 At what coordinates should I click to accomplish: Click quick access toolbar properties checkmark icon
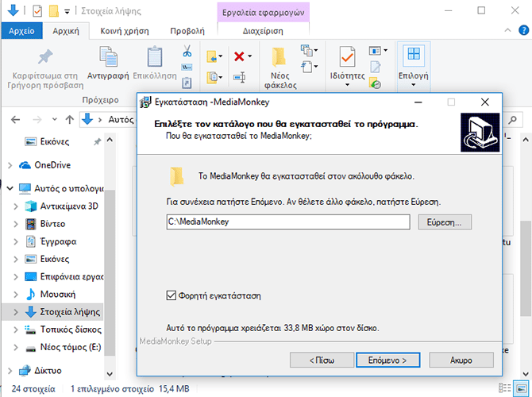point(37,11)
